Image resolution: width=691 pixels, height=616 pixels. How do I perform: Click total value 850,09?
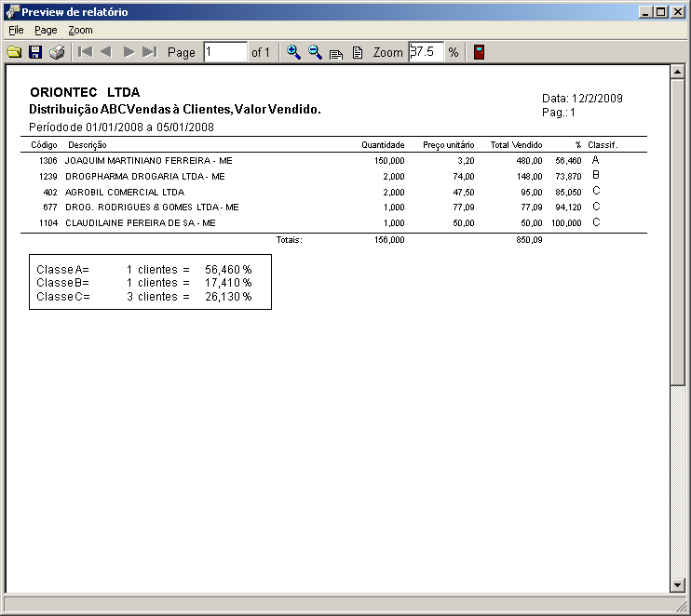[529, 240]
